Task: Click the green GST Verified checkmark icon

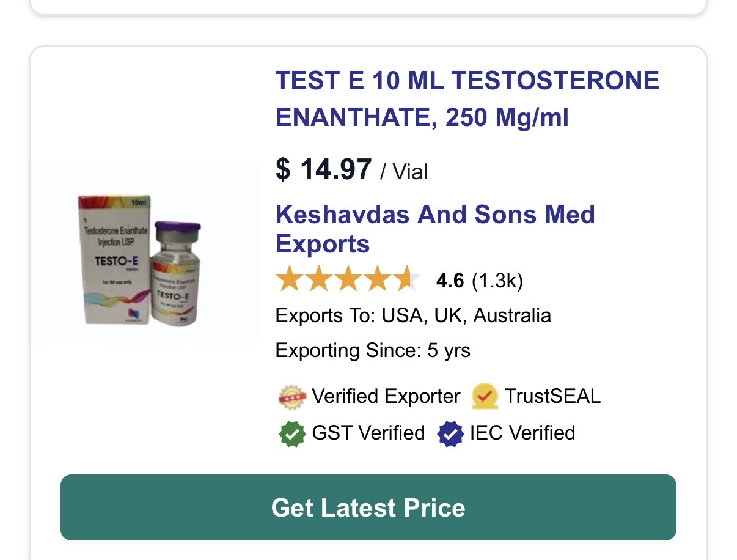Action: coord(291,433)
